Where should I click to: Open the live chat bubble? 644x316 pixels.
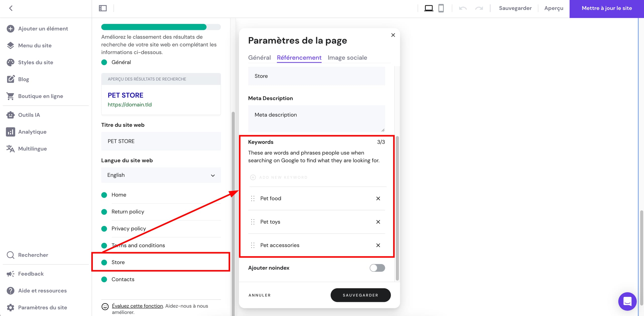(627, 301)
